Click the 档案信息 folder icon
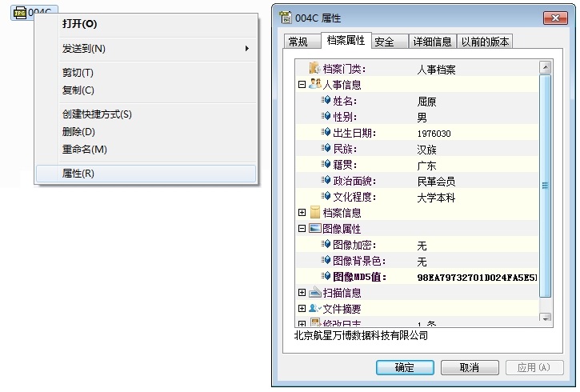 [x=314, y=212]
